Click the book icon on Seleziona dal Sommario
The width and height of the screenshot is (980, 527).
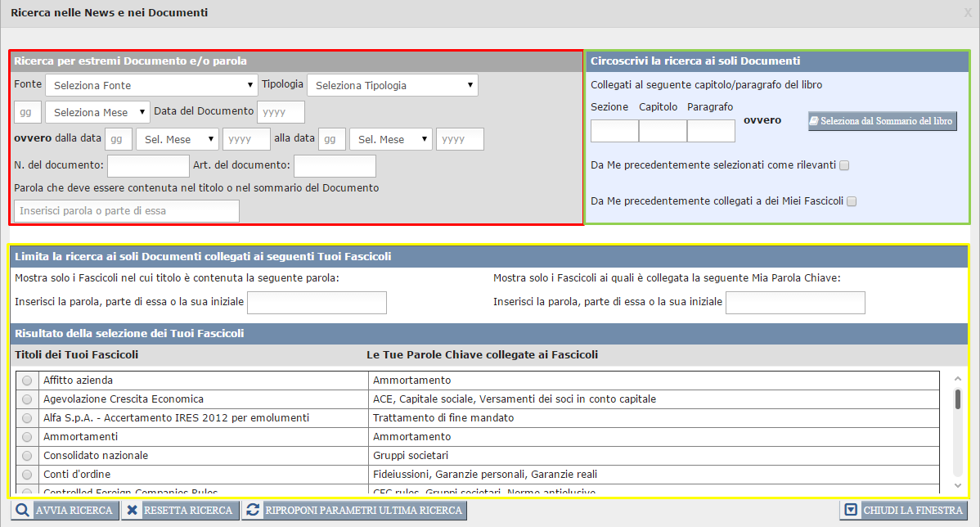click(x=815, y=121)
